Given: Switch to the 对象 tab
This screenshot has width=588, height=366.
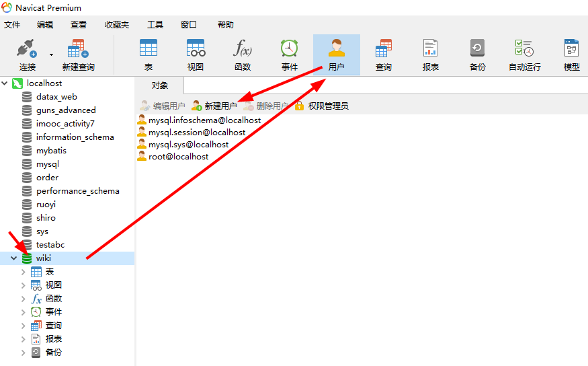Looking at the screenshot, I should (x=159, y=85).
